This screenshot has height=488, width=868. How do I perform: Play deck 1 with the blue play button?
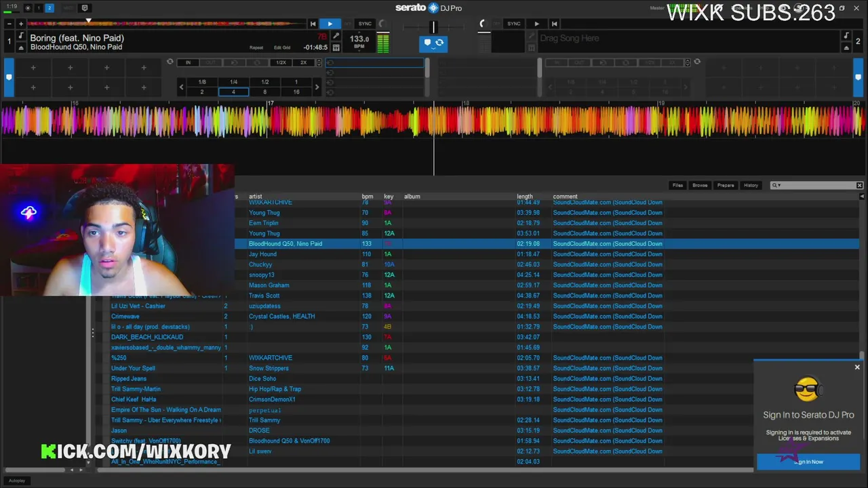330,24
